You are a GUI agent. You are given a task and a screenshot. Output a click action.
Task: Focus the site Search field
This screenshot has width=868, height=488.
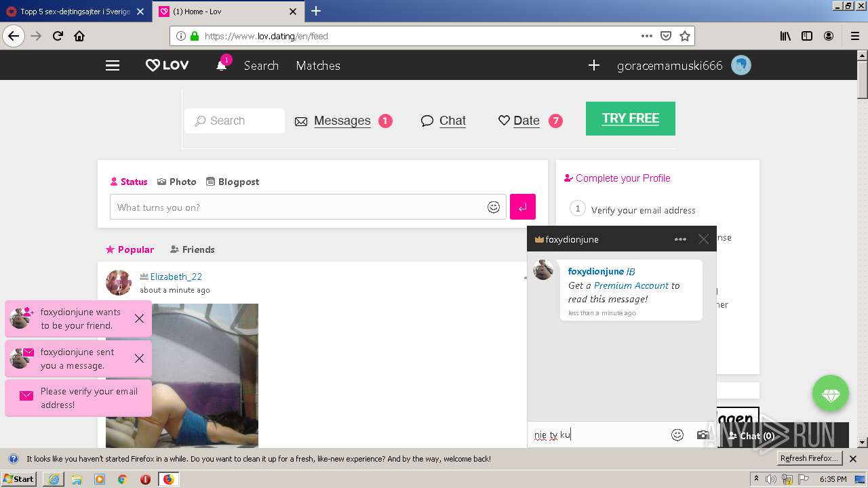[235, 121]
